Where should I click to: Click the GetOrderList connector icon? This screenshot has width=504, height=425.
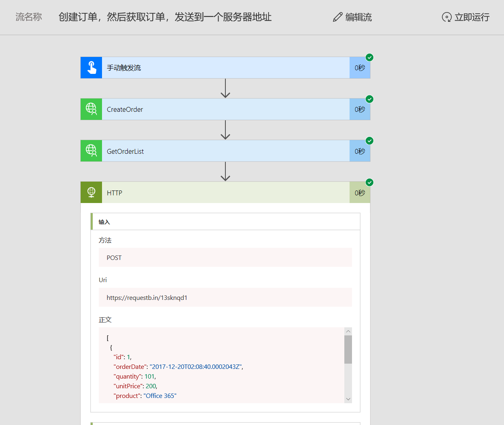point(91,151)
